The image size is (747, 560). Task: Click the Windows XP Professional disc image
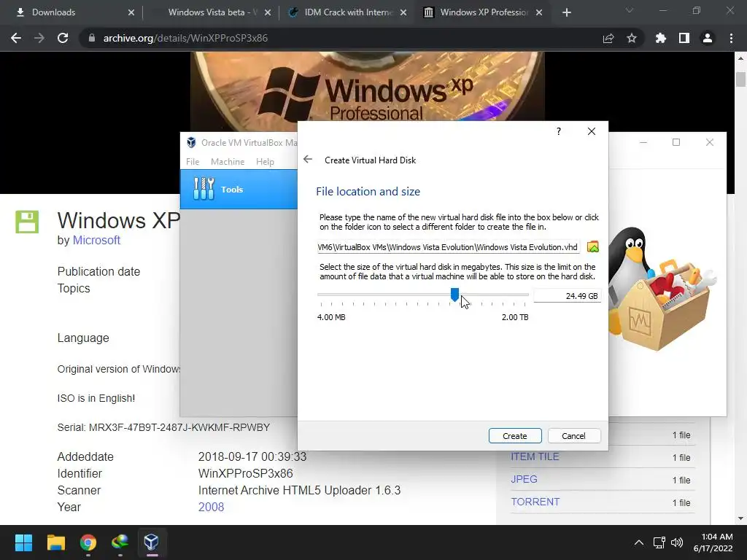368,92
